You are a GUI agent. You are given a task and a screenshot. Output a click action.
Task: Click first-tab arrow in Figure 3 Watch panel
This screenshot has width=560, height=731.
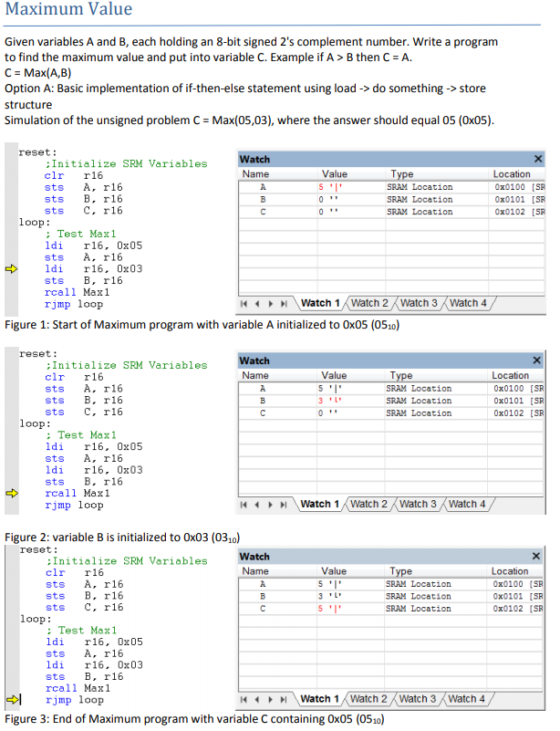[x=244, y=699]
